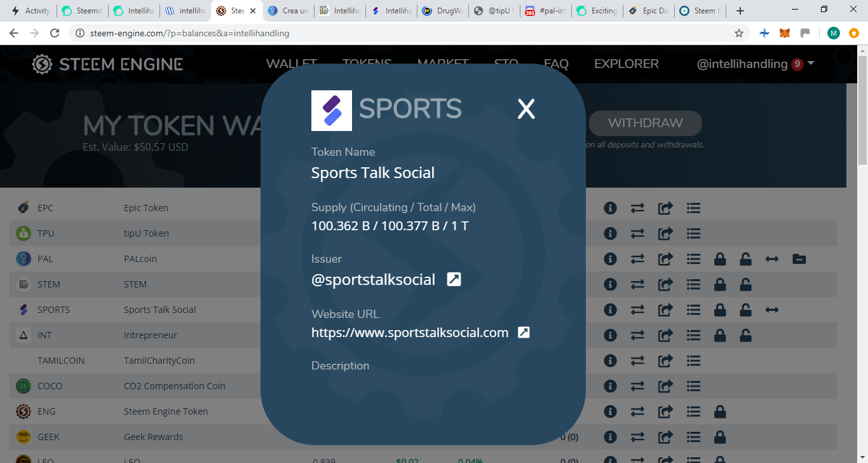
Task: Open the list icon in the TPU row
Action: click(693, 233)
